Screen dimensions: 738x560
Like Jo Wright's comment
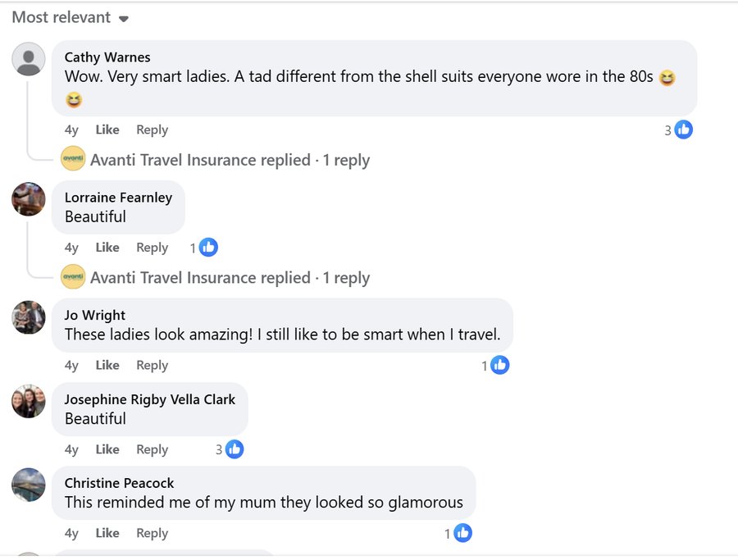(107, 365)
